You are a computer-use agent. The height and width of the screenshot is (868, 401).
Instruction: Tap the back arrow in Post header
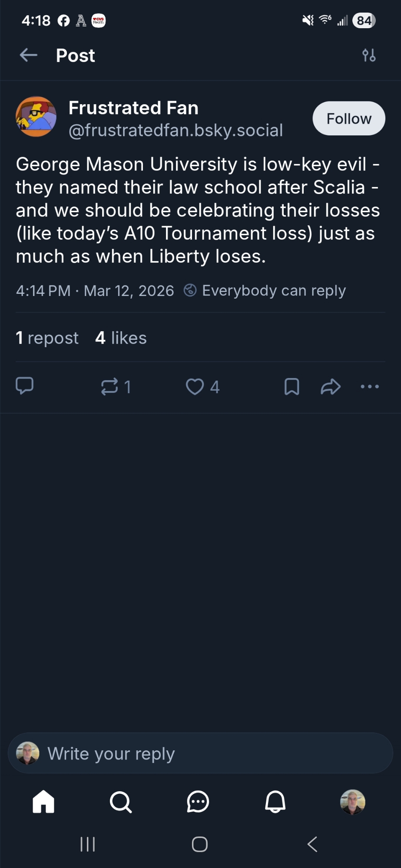point(29,55)
